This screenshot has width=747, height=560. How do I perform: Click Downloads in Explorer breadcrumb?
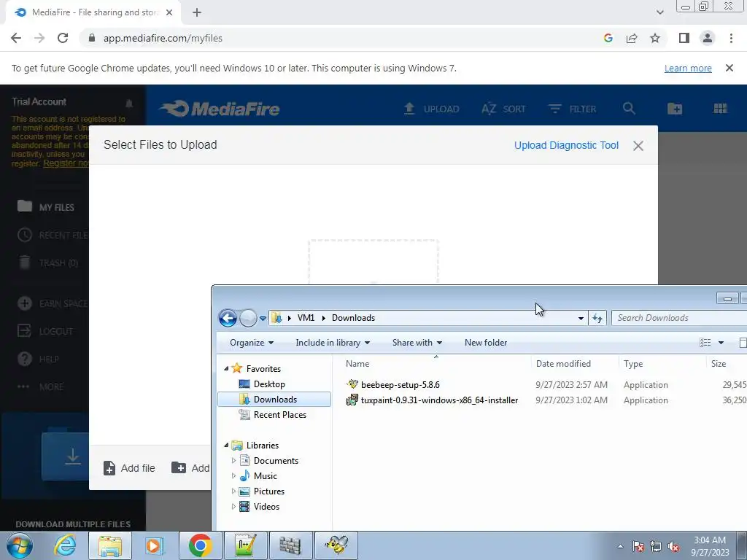354,318
